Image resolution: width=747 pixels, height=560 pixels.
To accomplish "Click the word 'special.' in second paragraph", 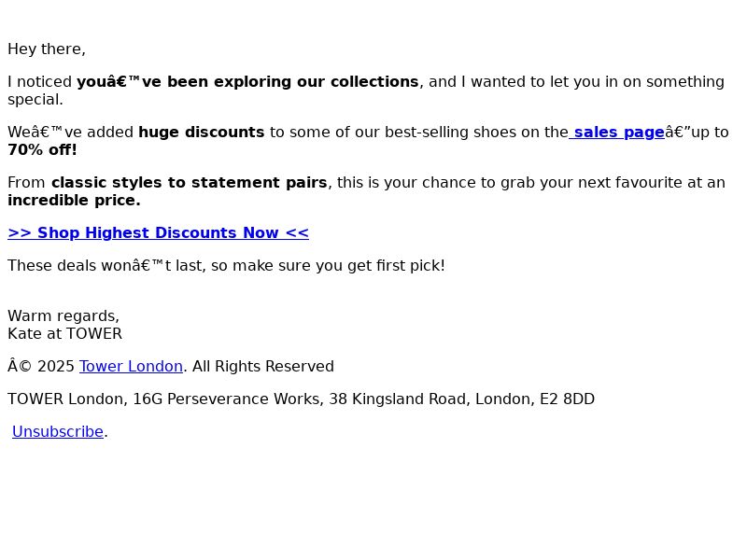I will [x=35, y=100].
